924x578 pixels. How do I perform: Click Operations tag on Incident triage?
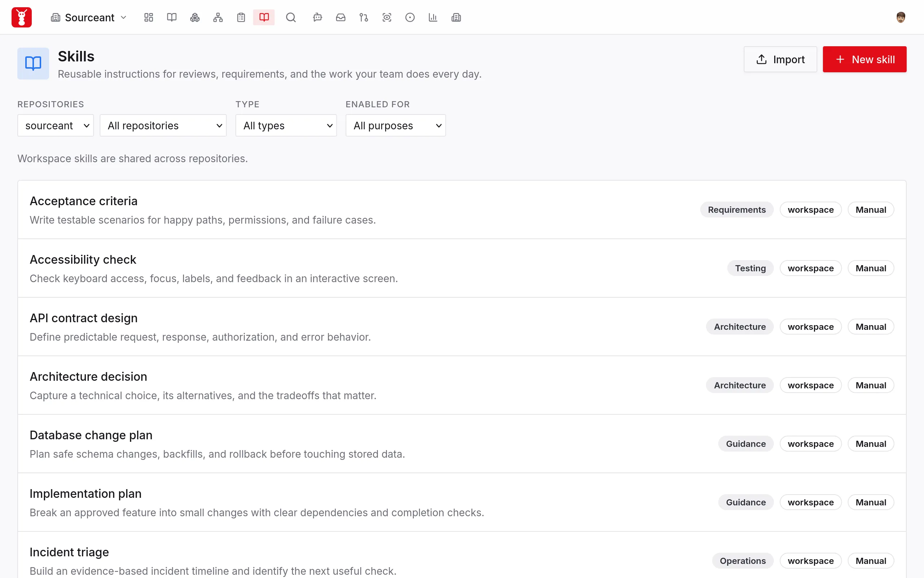point(743,561)
